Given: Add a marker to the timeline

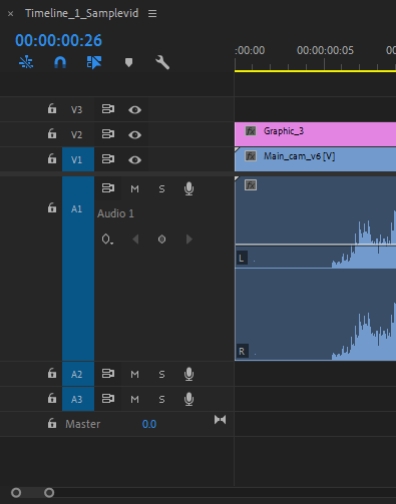Looking at the screenshot, I should point(129,62).
